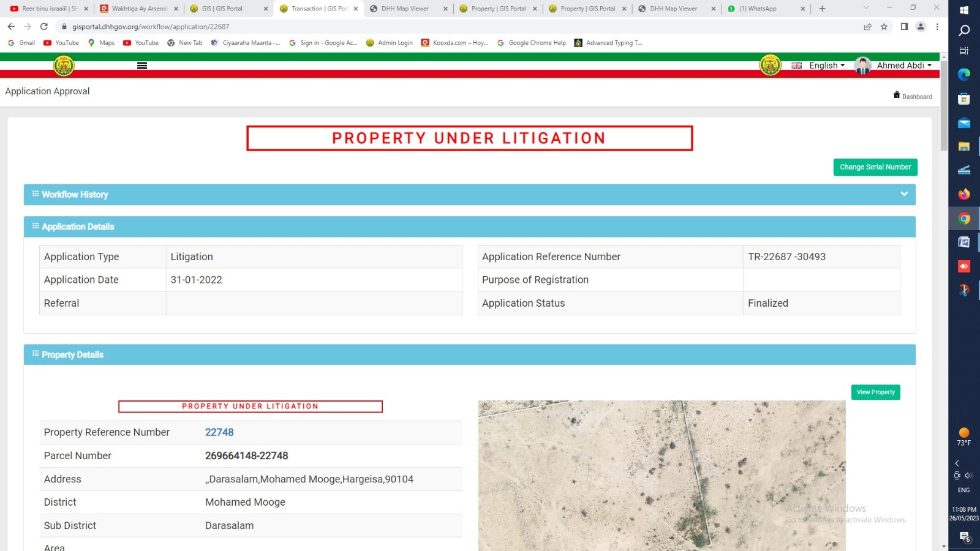Screen dimensions: 980x551
Task: Select reference number TR-22687 -30493 text
Action: [x=786, y=257]
